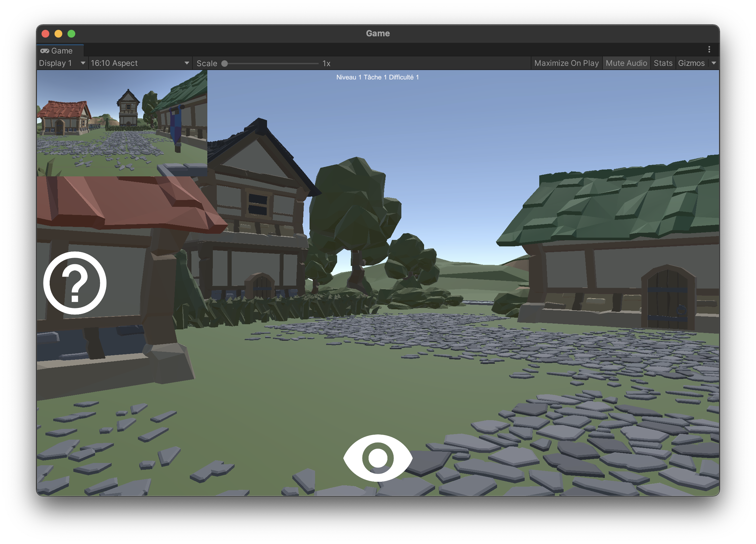Screen dimensions: 756x544
Task: Toggle the Stats overlay
Action: coord(663,63)
